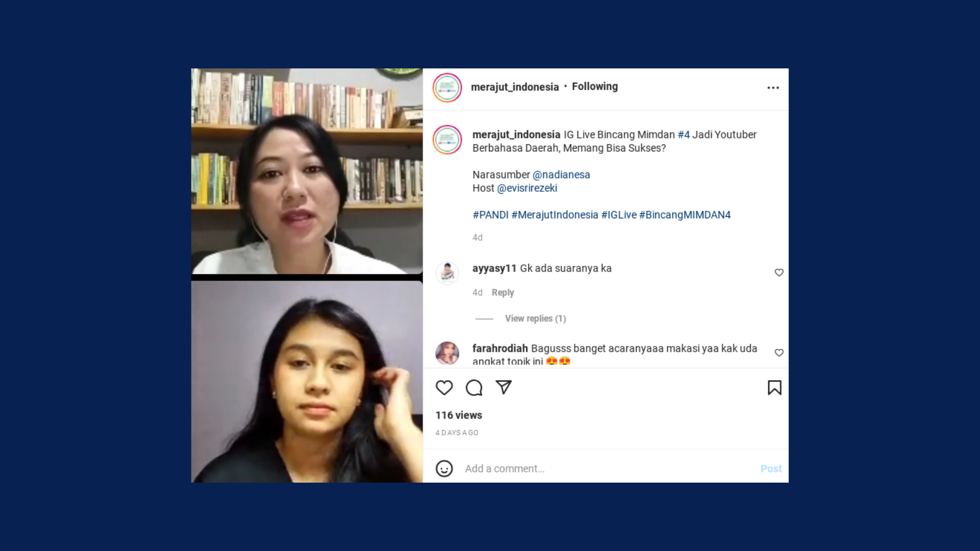
Task: Open the three-dot more options menu
Action: 773,88
